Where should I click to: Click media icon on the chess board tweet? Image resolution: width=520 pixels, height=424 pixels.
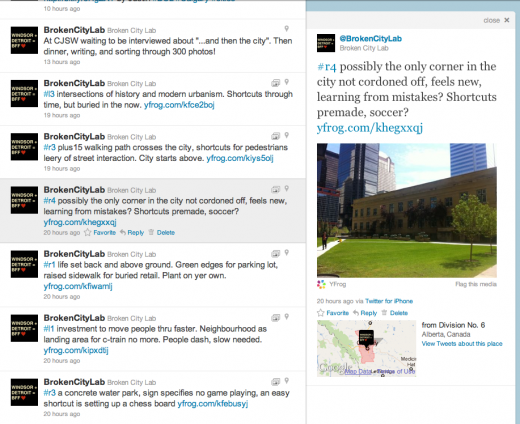[x=275, y=381]
